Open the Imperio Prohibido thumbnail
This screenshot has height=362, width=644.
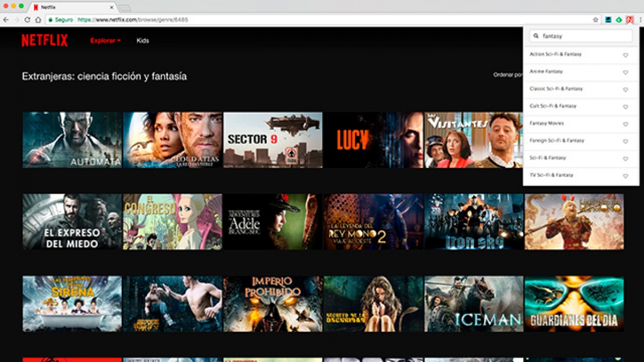(x=273, y=304)
